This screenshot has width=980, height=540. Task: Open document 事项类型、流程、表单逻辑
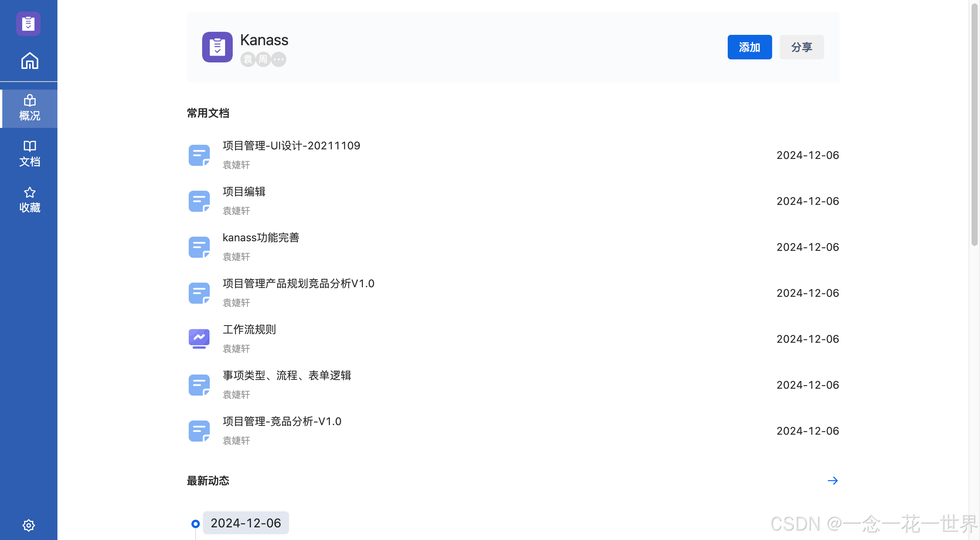pyautogui.click(x=287, y=375)
